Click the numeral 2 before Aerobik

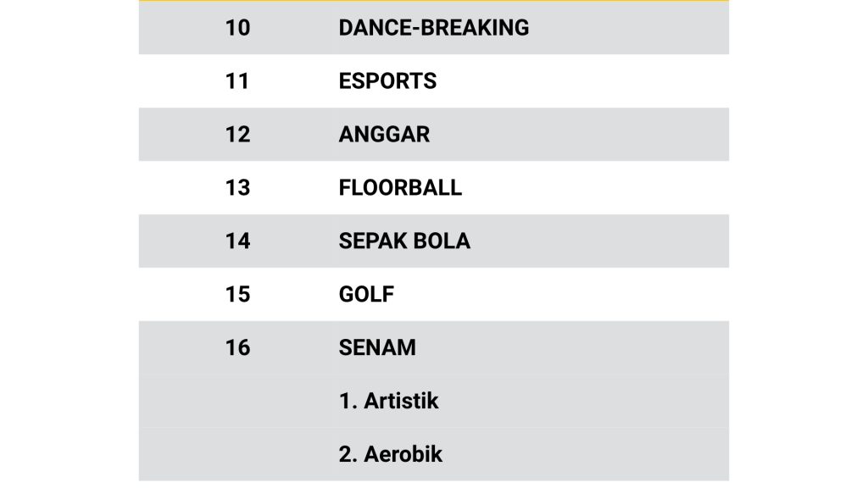tap(348, 454)
